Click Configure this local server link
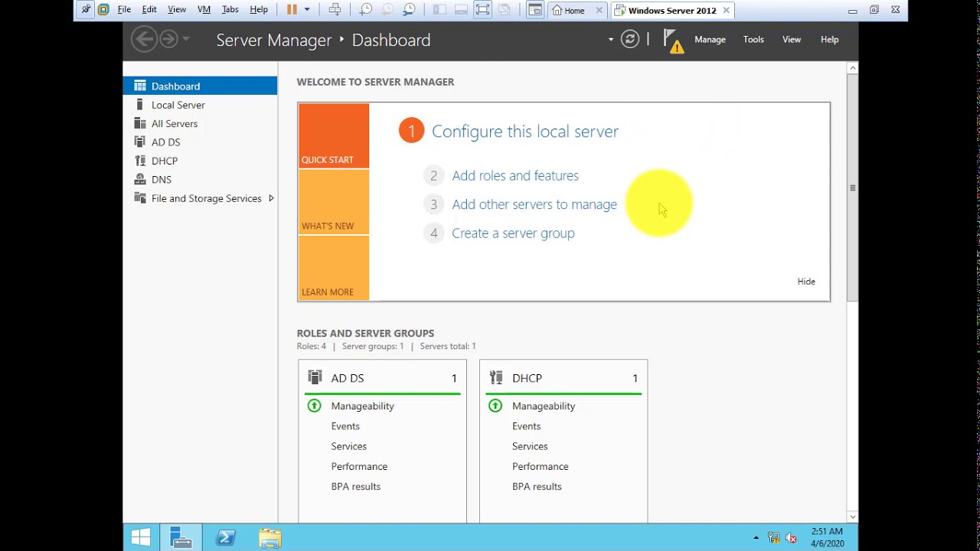 click(525, 131)
